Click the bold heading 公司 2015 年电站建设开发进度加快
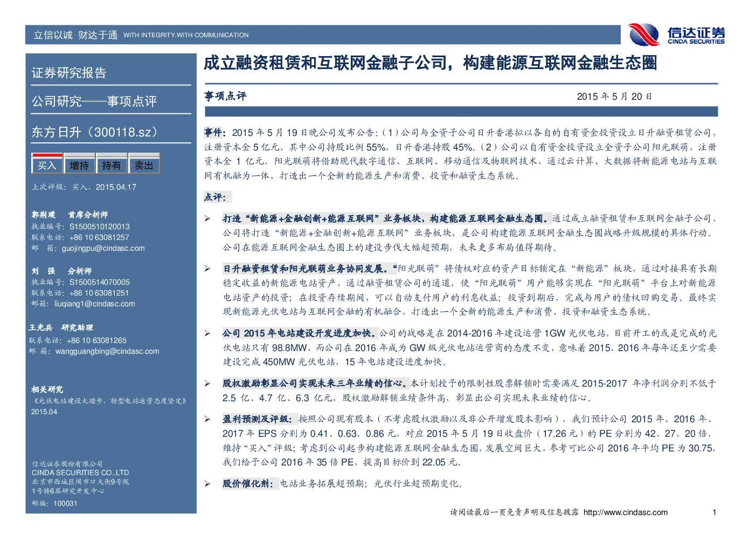Viewport: 756px width, 535px height. 300,333
